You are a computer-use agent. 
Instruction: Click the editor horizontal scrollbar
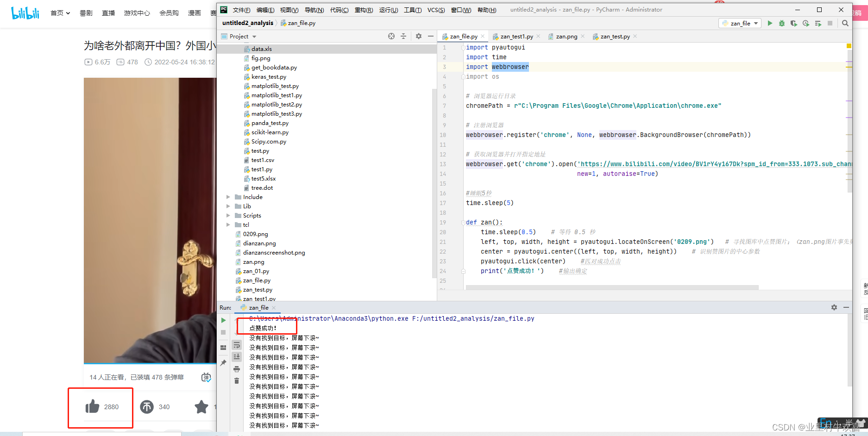pyautogui.click(x=612, y=287)
